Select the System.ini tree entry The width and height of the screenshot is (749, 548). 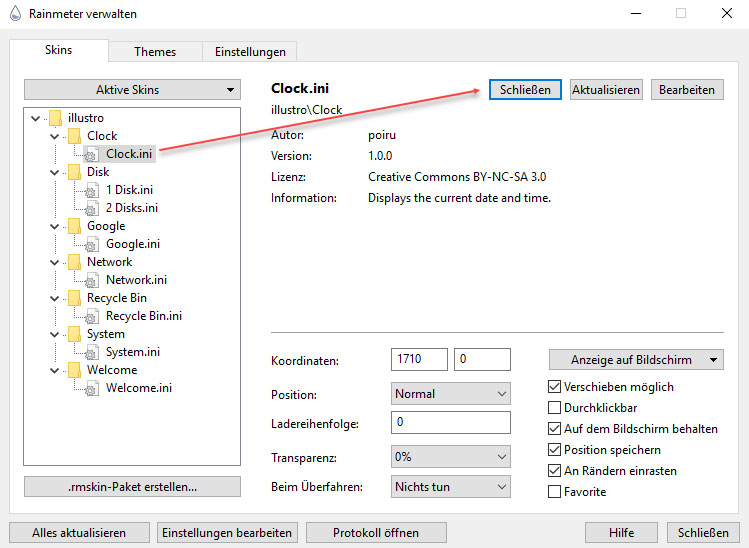click(x=133, y=352)
